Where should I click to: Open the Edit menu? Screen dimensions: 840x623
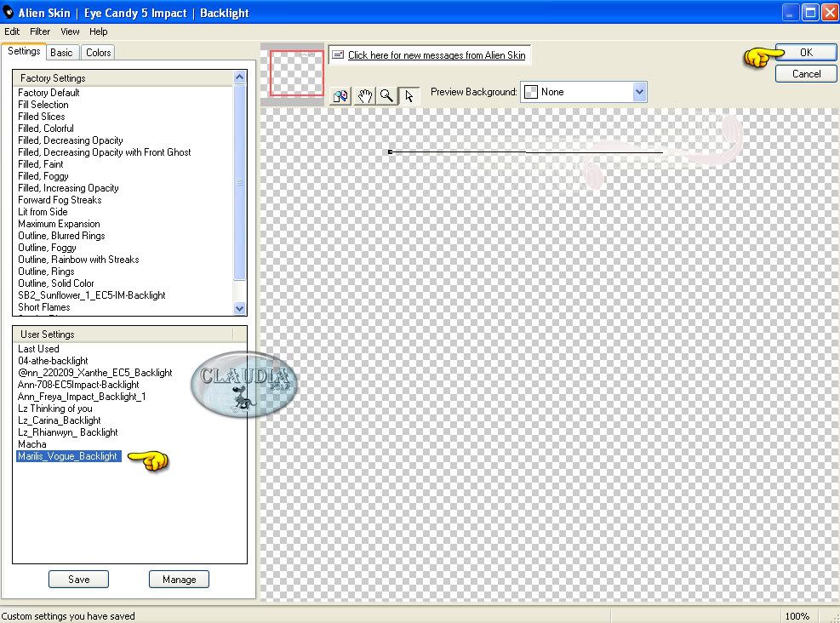(x=12, y=31)
